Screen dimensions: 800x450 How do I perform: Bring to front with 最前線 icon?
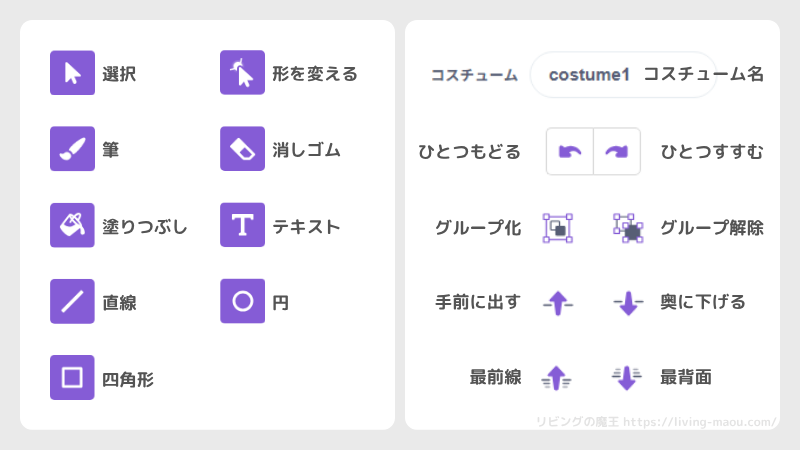(556, 378)
